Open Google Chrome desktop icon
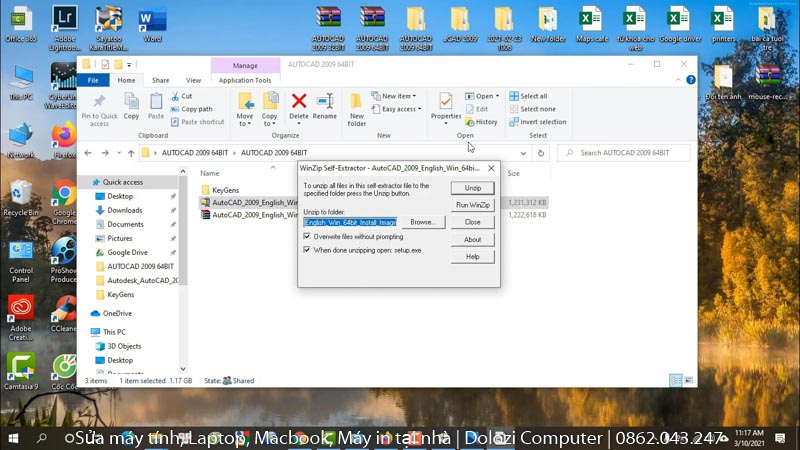 pyautogui.click(x=64, y=203)
